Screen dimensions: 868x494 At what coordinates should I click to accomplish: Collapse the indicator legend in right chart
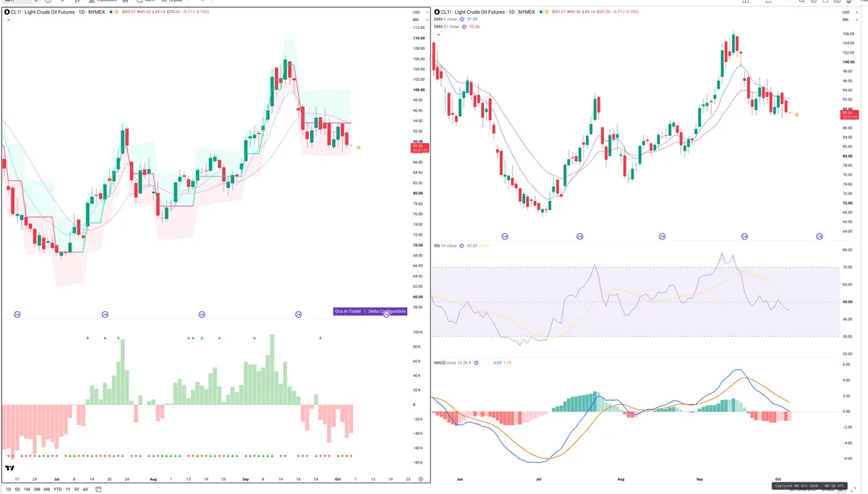(438, 34)
